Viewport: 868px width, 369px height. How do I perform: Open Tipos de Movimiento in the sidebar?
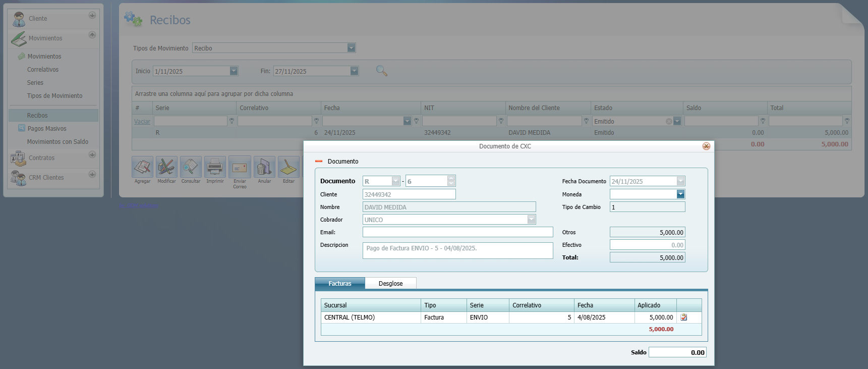point(54,96)
